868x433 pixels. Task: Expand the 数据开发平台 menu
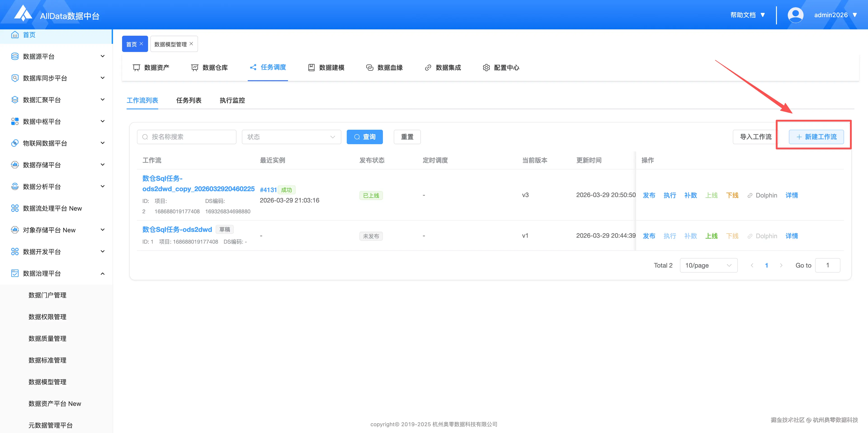(x=102, y=251)
